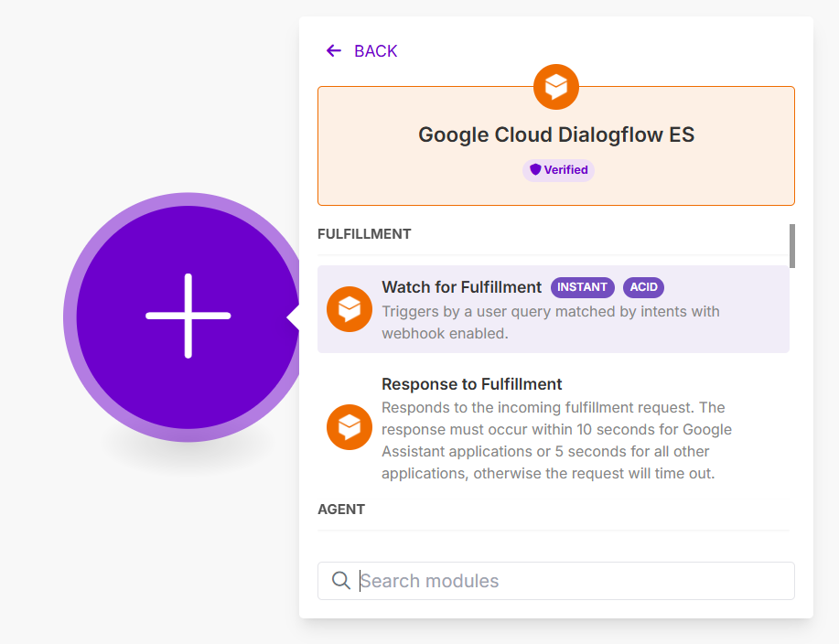Click the orange Dialogflow logo above the header

click(x=556, y=87)
